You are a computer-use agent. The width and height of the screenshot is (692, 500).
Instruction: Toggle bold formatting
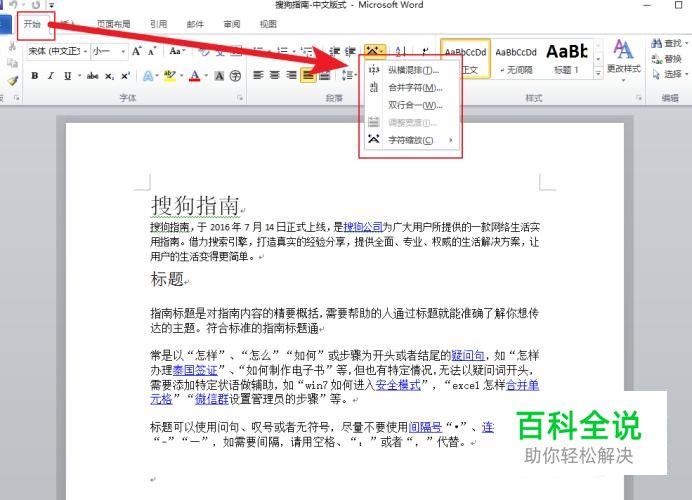(x=34, y=76)
